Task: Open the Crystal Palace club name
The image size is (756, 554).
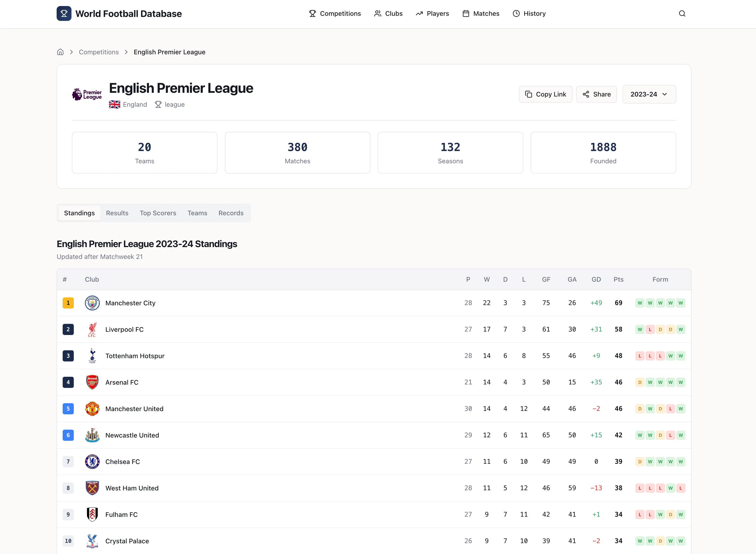Action: (127, 541)
